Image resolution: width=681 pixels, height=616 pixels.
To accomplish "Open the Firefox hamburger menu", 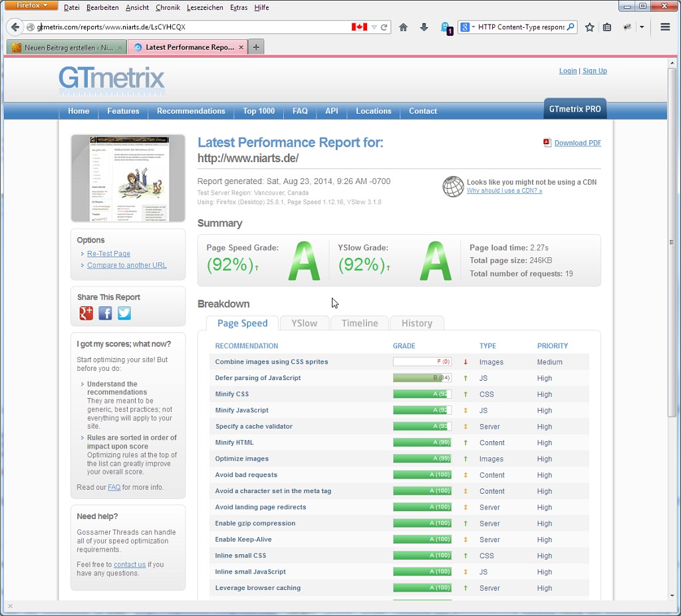I will [665, 27].
